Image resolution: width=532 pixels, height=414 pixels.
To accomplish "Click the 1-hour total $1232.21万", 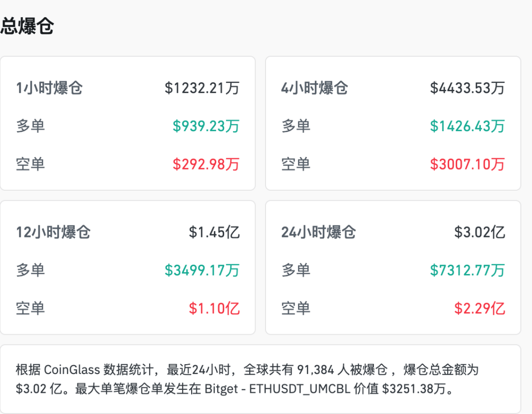I will 202,88.
